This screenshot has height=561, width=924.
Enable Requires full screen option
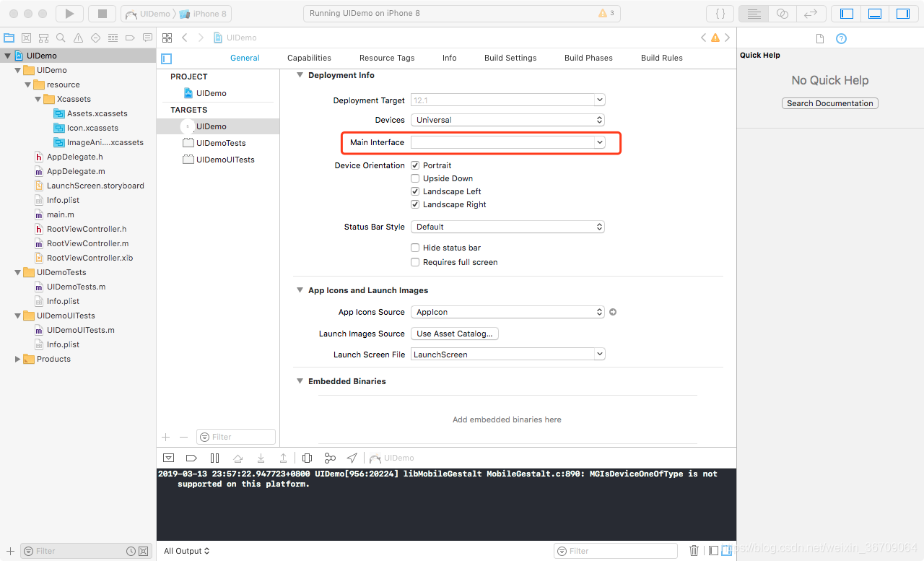[x=415, y=262]
